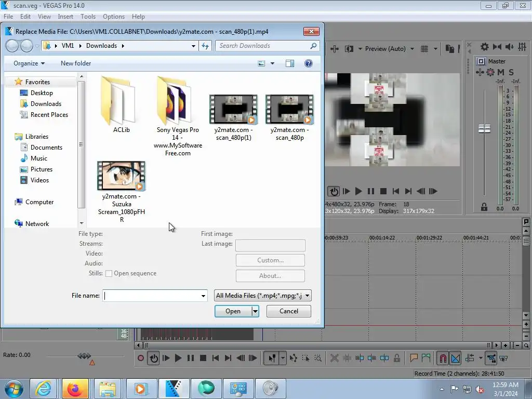This screenshot has height=399, width=532.
Task: Toggle Automatic Crossfades button
Action: pyautogui.click(x=456, y=358)
